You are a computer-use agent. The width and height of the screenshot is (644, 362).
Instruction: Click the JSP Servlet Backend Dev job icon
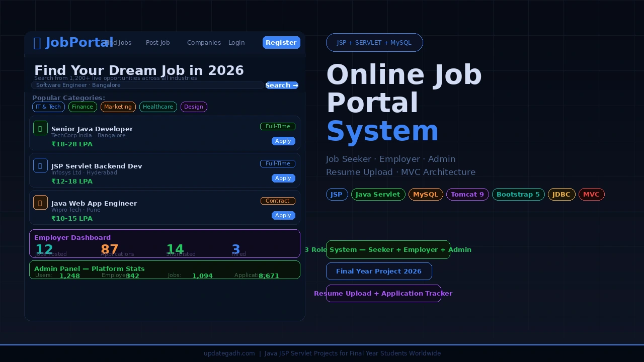click(x=40, y=165)
